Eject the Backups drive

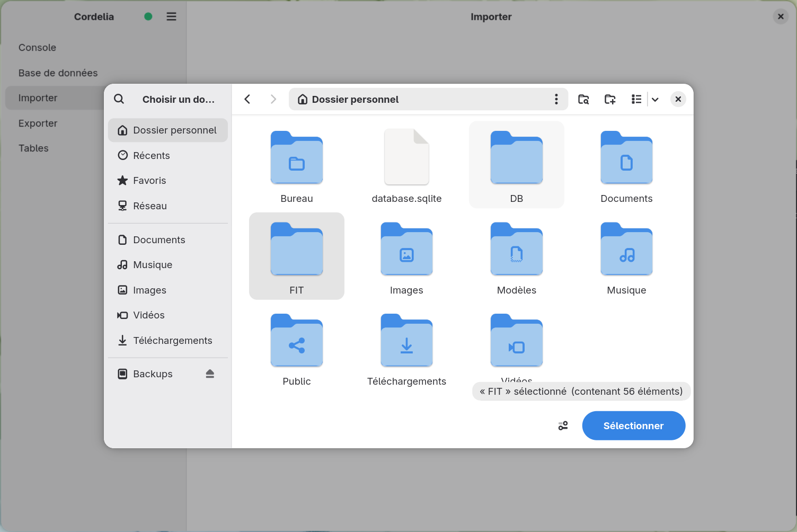pyautogui.click(x=210, y=374)
